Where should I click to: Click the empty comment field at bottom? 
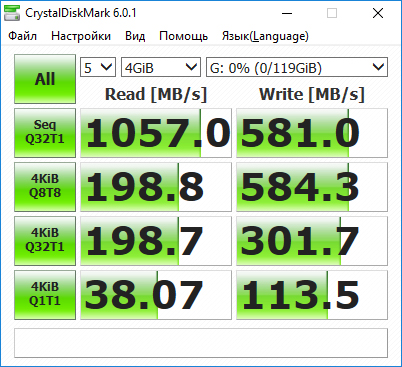point(201,343)
